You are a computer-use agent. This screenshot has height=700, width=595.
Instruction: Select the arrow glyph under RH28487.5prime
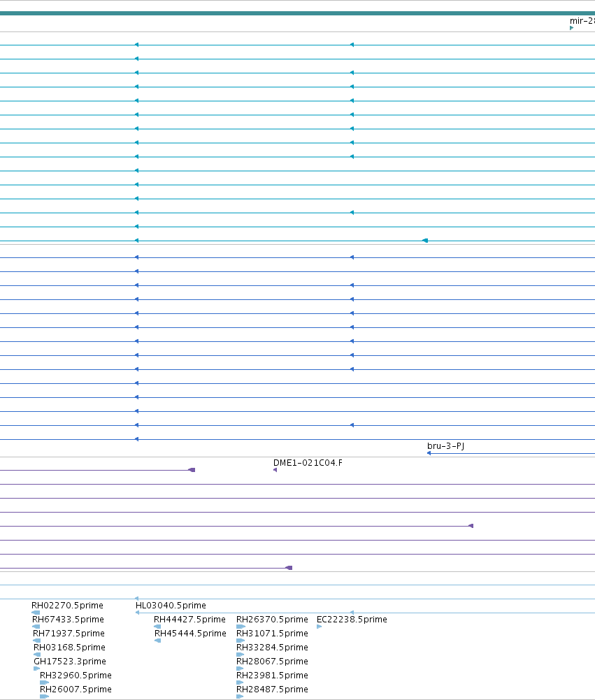240,697
